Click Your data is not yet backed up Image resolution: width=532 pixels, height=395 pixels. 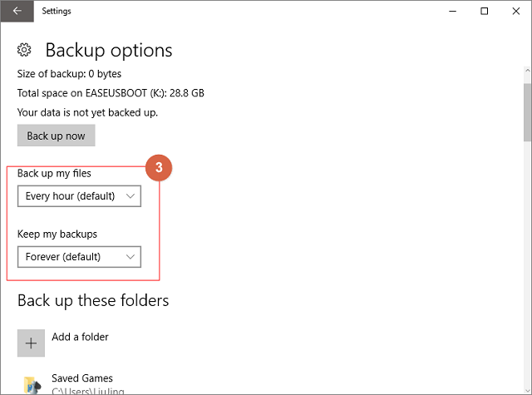click(x=87, y=112)
